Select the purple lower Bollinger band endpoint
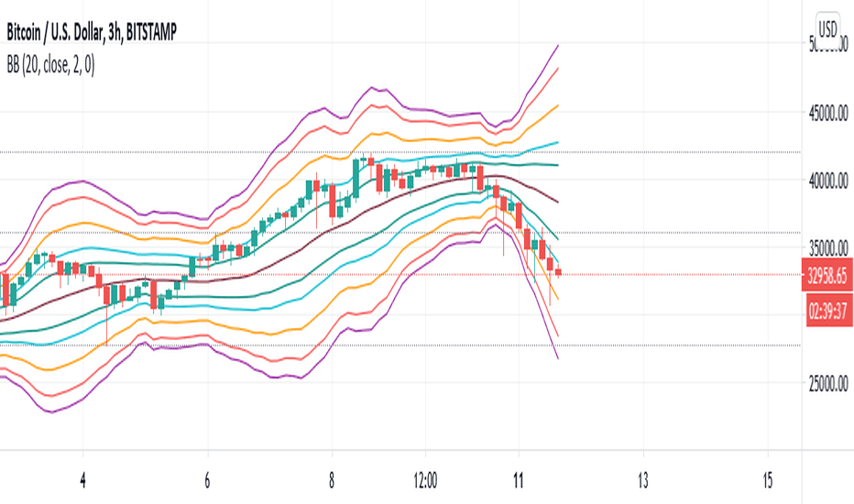The height and width of the screenshot is (504, 854). [558, 358]
